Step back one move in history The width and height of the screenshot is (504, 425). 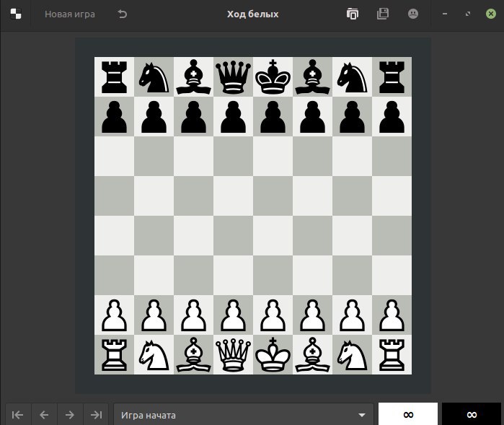44,415
